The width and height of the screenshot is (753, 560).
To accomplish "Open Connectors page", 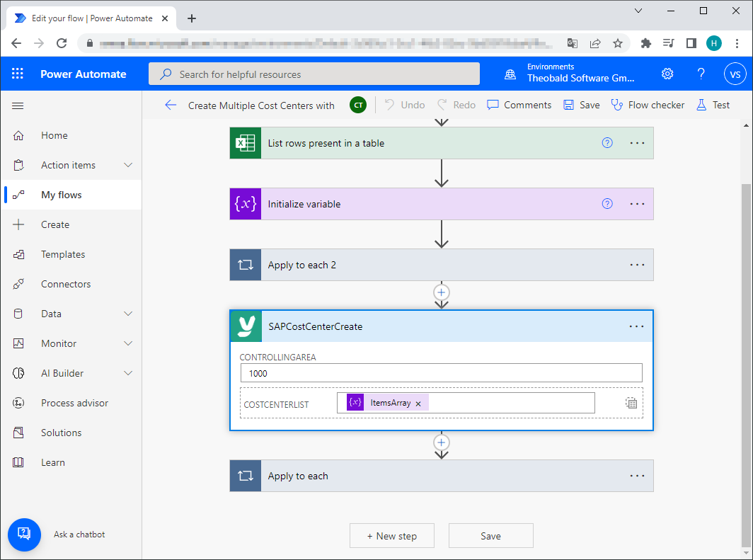I will [66, 285].
